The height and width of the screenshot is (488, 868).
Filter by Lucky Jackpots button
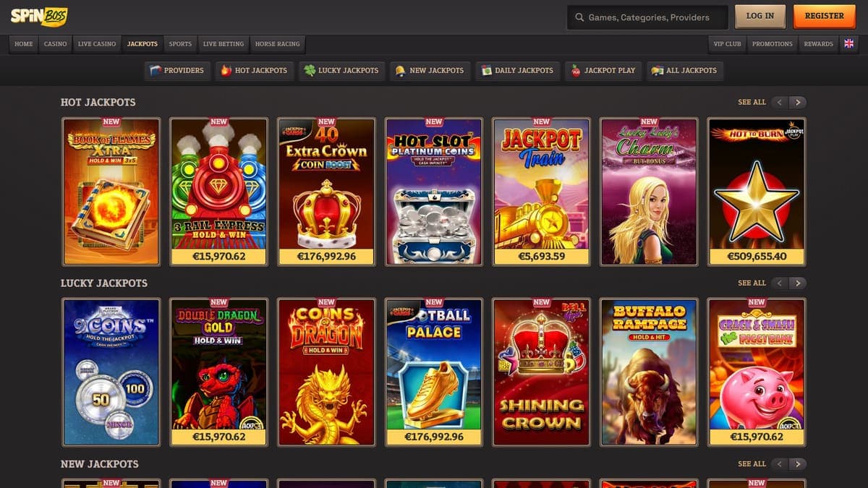click(341, 70)
